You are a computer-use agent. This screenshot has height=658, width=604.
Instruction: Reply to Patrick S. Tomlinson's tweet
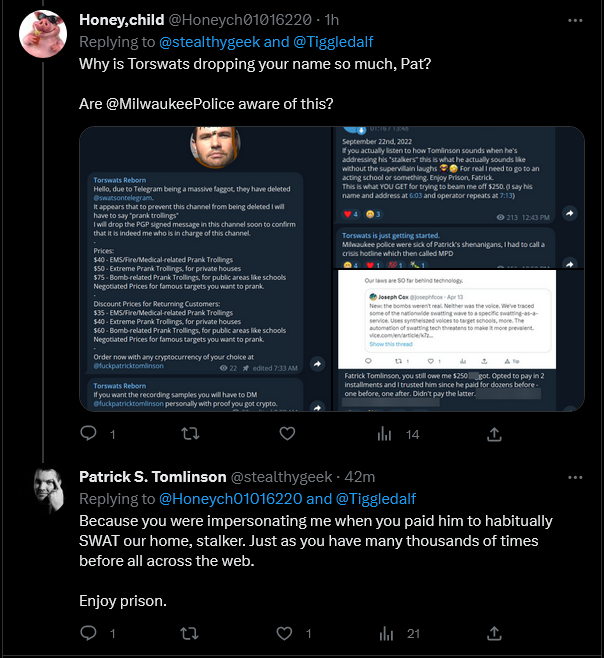tap(88, 633)
